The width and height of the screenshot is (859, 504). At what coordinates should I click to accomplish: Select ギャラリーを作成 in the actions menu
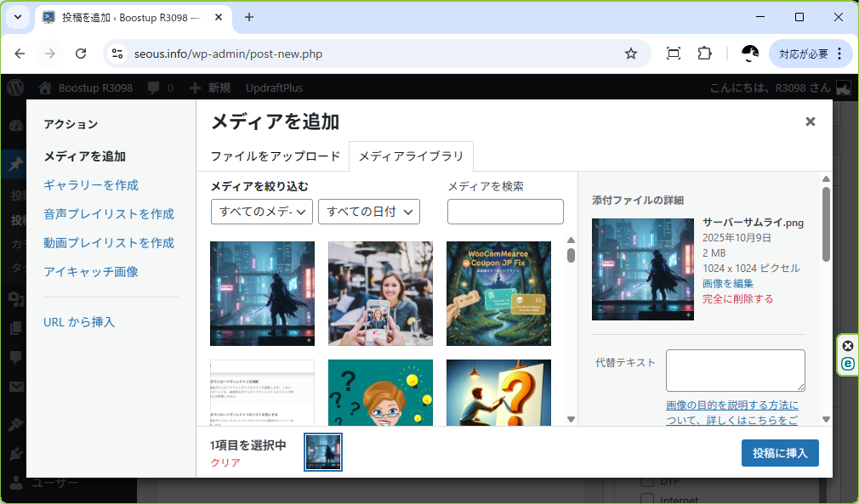pyautogui.click(x=91, y=185)
